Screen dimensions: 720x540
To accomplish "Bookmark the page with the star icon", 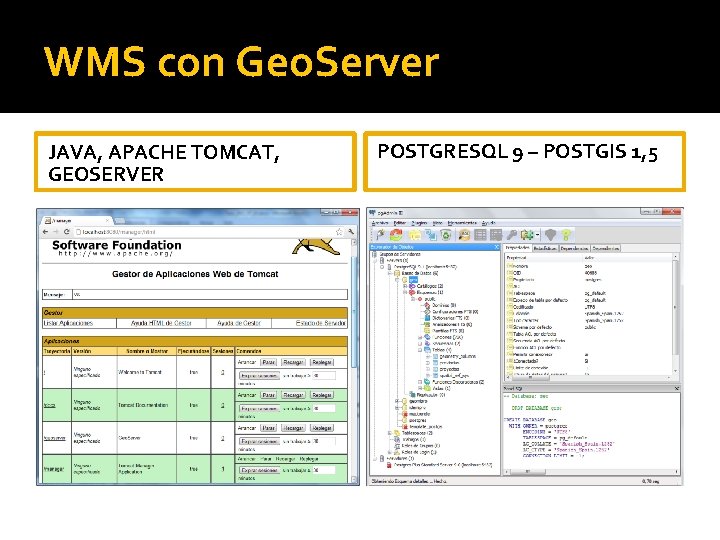I will click(339, 232).
